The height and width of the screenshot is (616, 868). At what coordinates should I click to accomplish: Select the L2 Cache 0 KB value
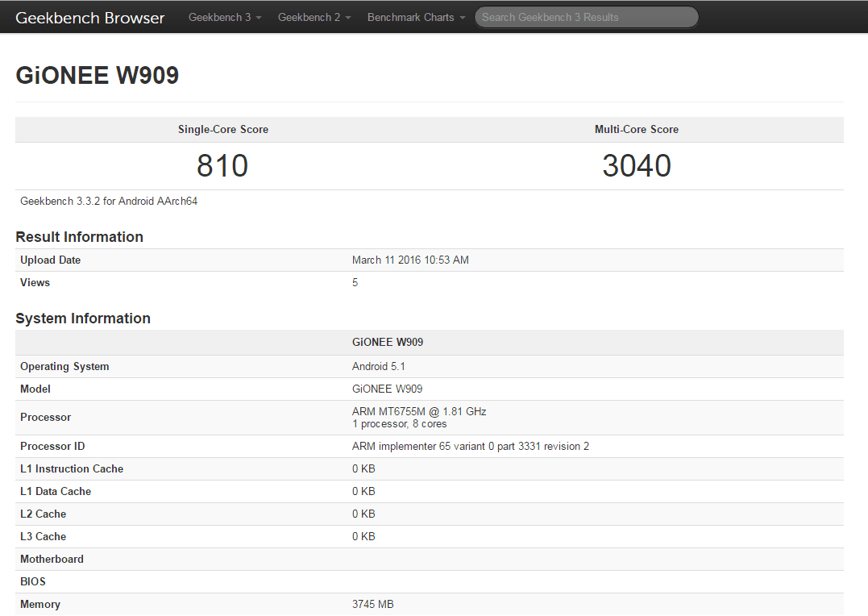363,514
